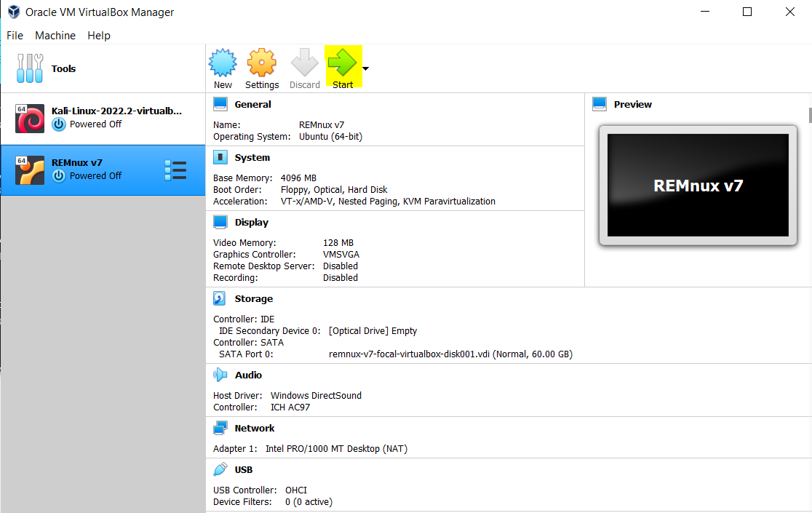812x513 pixels.
Task: Create a new virtual machine with New icon
Action: 223,66
